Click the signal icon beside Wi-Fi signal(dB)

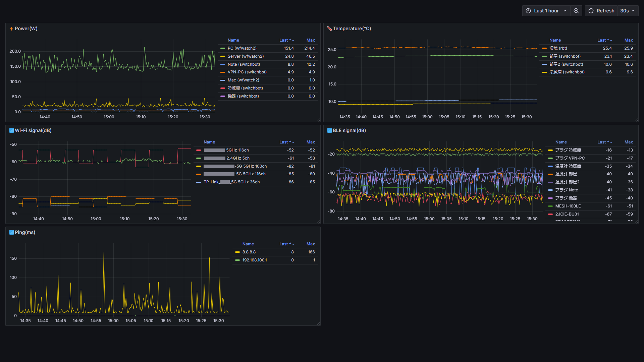pos(11,131)
